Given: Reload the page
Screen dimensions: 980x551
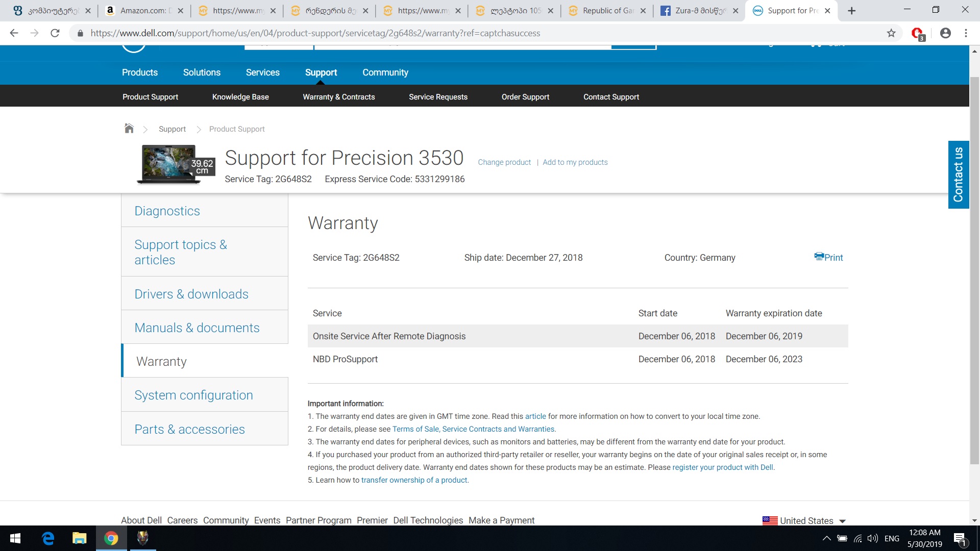Looking at the screenshot, I should [x=55, y=33].
